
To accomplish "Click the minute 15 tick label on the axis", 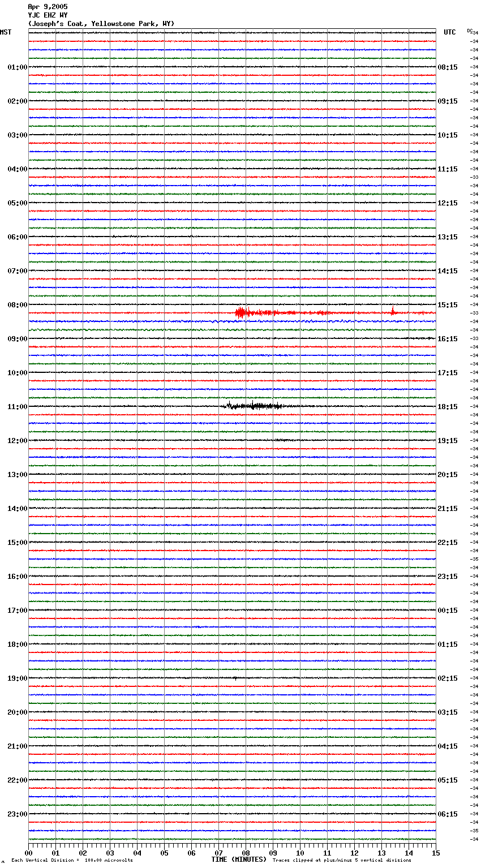I will 436,852.
